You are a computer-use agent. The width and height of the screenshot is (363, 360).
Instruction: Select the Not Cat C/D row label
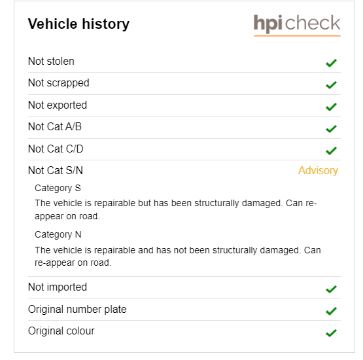[x=56, y=149]
